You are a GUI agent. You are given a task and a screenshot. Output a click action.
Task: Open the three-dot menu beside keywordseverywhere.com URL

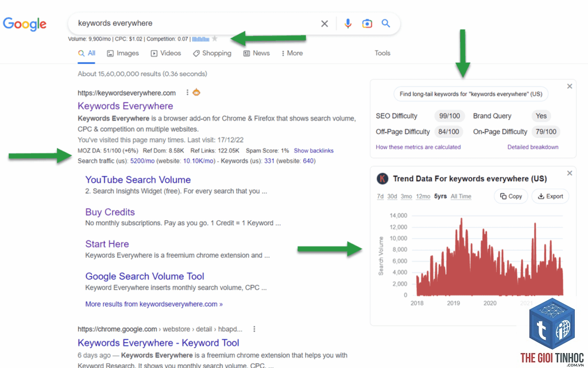pyautogui.click(x=187, y=93)
